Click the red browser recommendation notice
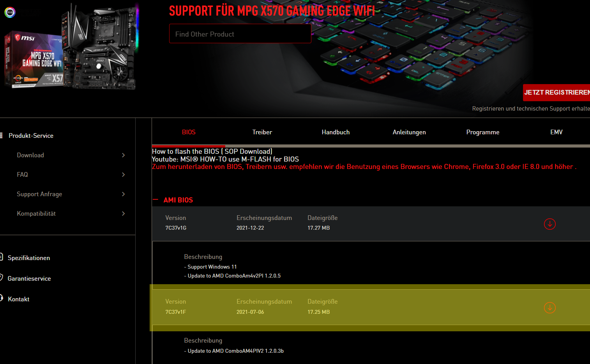This screenshot has width=590, height=364. coord(364,167)
